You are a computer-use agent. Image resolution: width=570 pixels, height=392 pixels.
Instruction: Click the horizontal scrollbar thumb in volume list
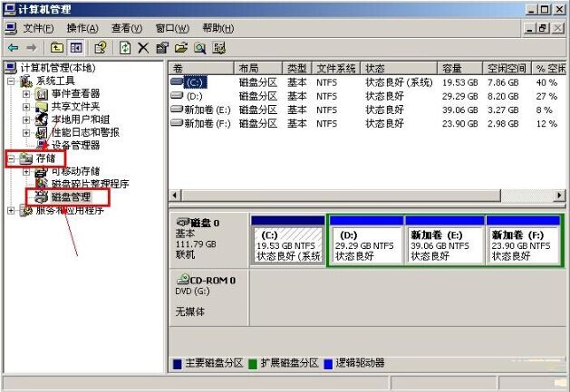click(341, 196)
